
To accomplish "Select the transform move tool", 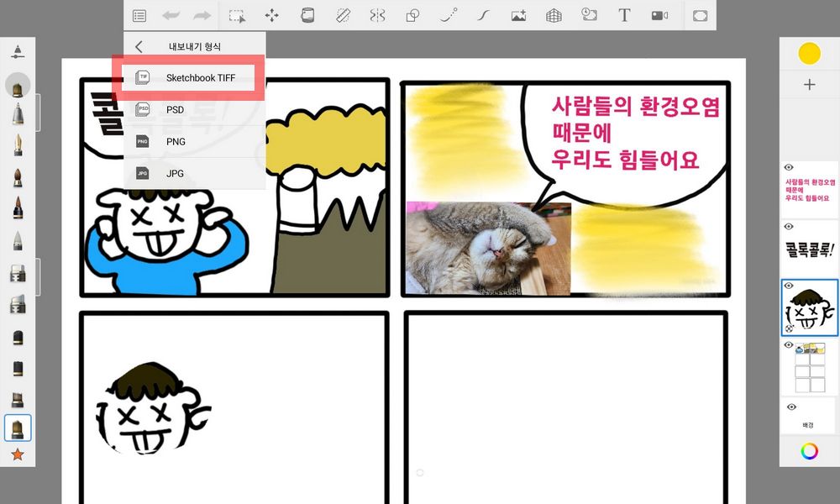I will [x=271, y=15].
